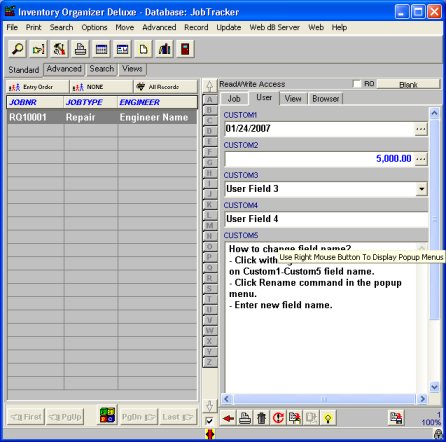Open the All Records filter selector

point(166,87)
